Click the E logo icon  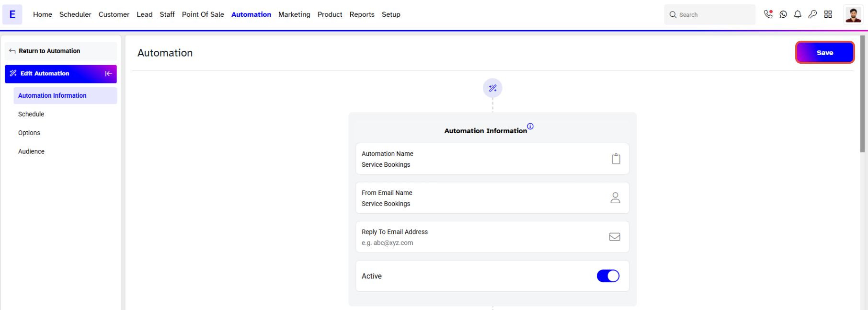click(x=12, y=14)
